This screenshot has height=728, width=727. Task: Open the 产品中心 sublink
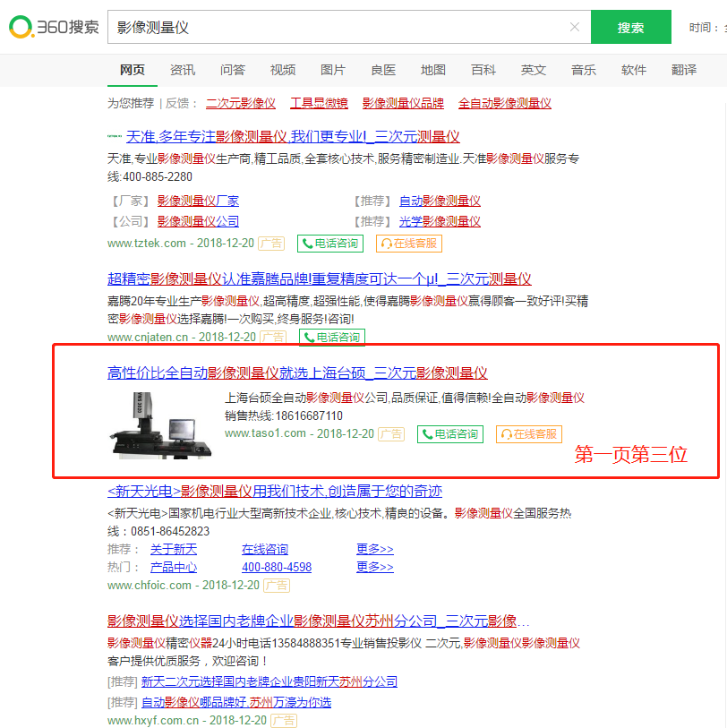[174, 568]
